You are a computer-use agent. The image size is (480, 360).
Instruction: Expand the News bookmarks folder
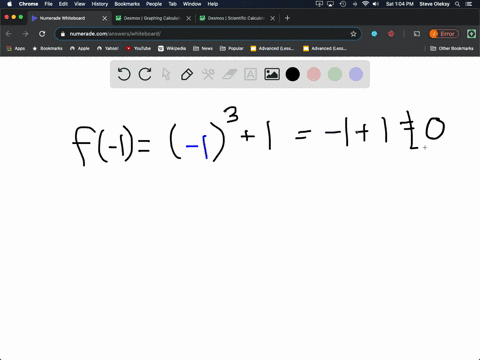point(203,48)
